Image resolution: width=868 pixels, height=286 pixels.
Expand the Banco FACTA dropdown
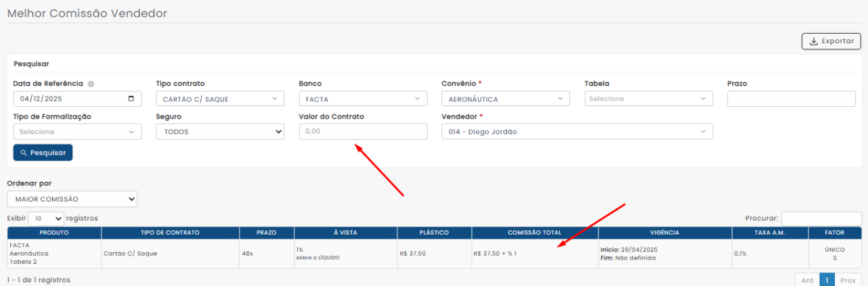(362, 99)
